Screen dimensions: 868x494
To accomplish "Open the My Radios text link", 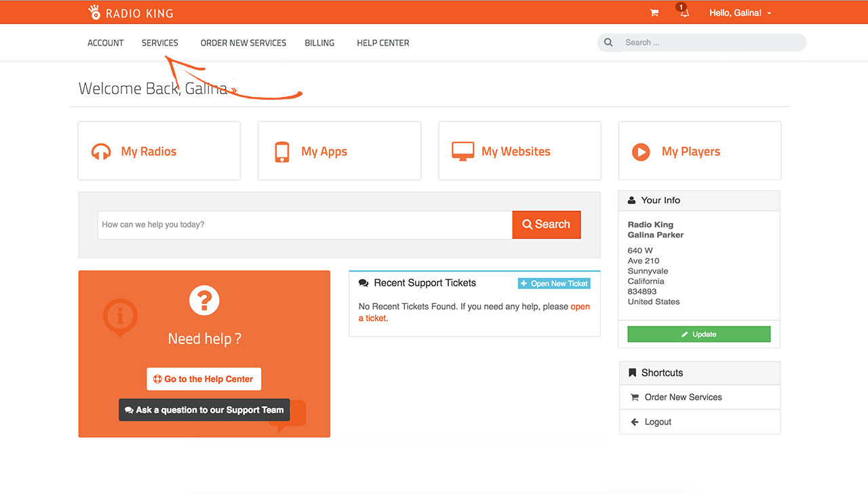I will coord(149,151).
